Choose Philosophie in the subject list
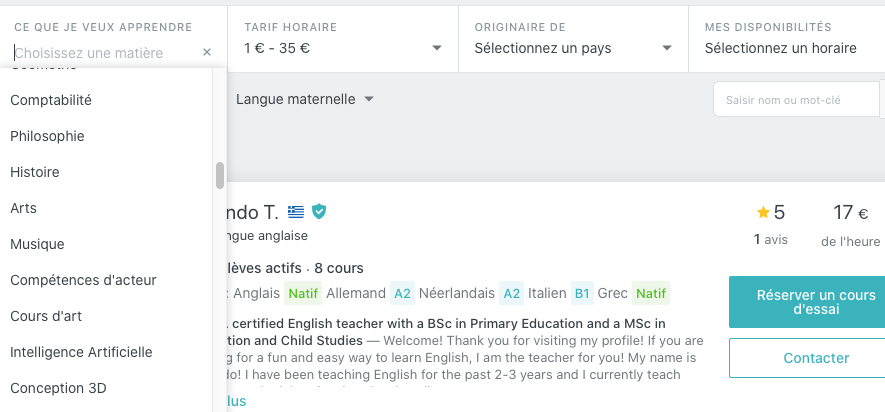Image resolution: width=885 pixels, height=412 pixels. pyautogui.click(x=47, y=136)
